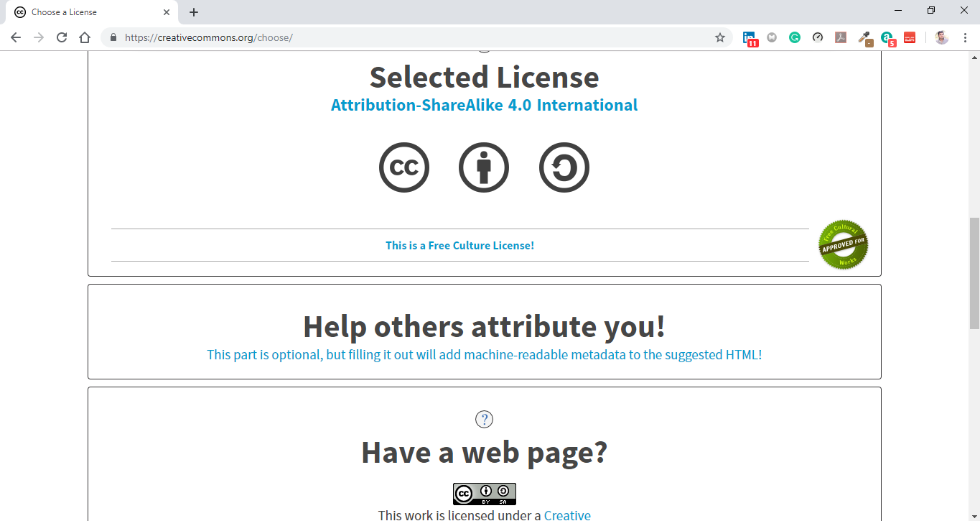Click the address bar URL field
Screen dimensions: 980x521
(x=416, y=37)
